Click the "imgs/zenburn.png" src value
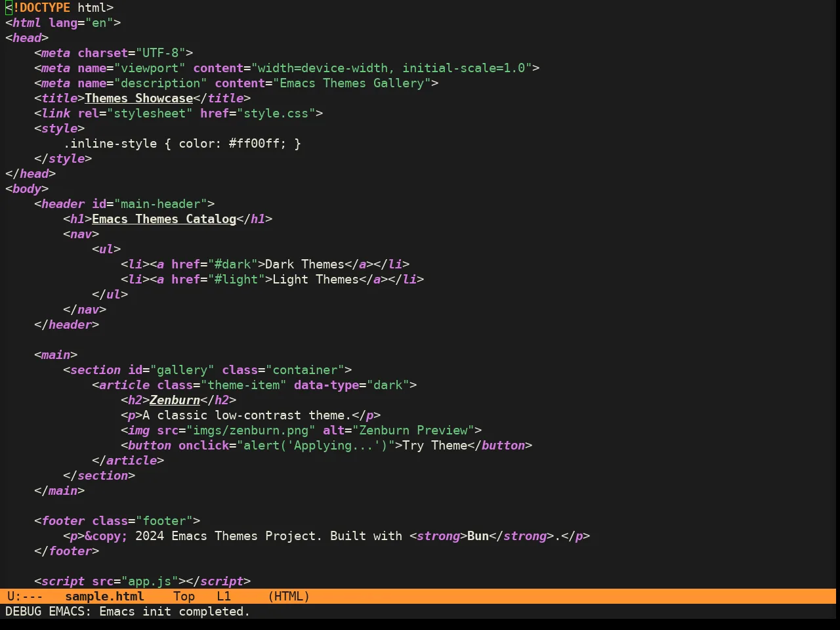This screenshot has height=630, width=840. 251,430
